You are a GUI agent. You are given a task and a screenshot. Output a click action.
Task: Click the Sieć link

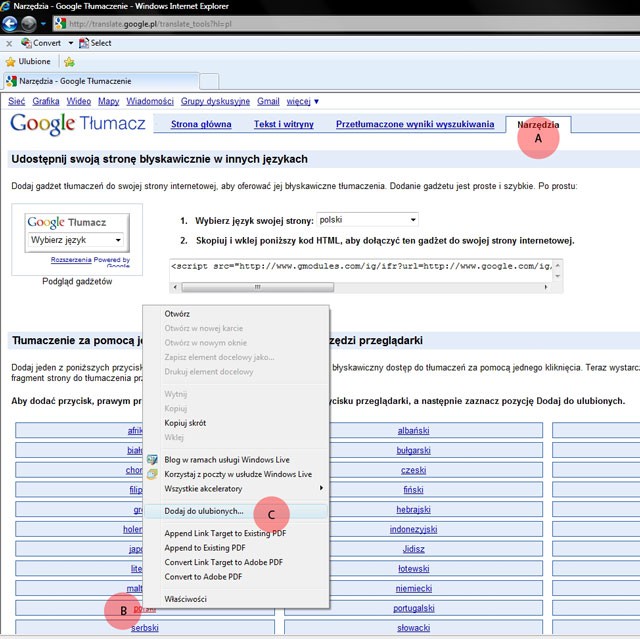pyautogui.click(x=16, y=101)
